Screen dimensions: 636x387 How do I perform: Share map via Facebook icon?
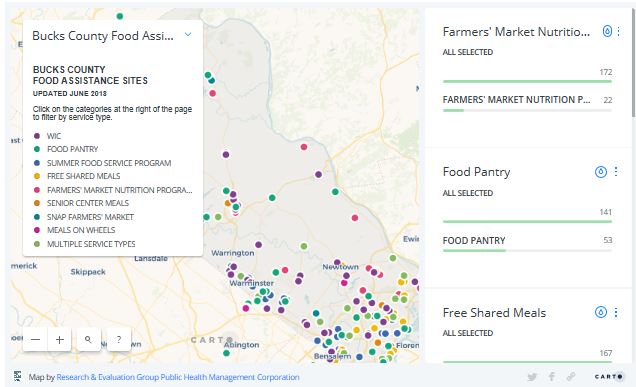click(552, 377)
